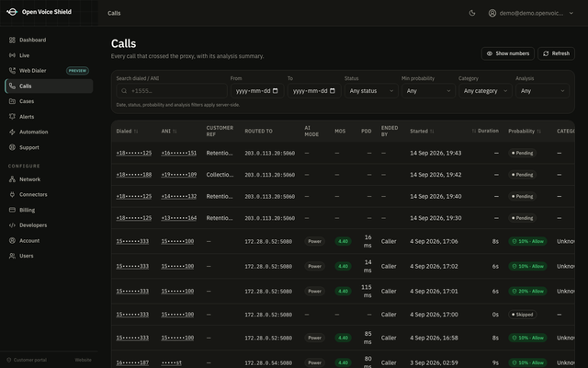
Task: Click Collectio... customer ref cell
Action: click(x=220, y=175)
